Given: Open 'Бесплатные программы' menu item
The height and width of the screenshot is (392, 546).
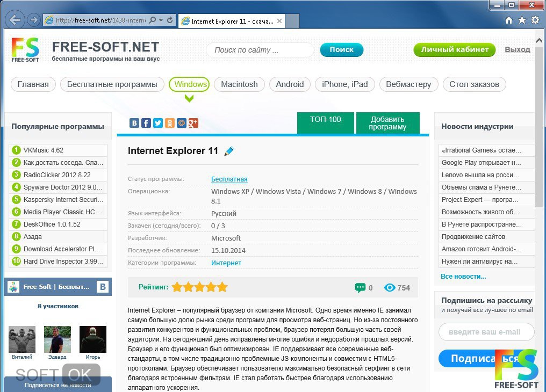Looking at the screenshot, I should (112, 84).
